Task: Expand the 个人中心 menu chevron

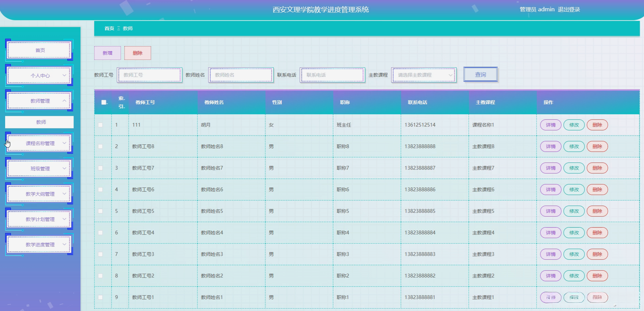Action: click(64, 75)
